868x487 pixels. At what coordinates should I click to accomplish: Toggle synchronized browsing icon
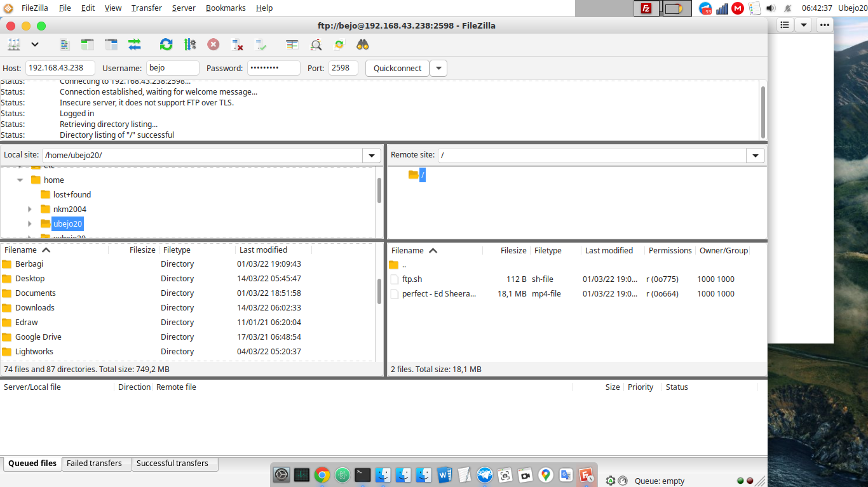point(339,44)
